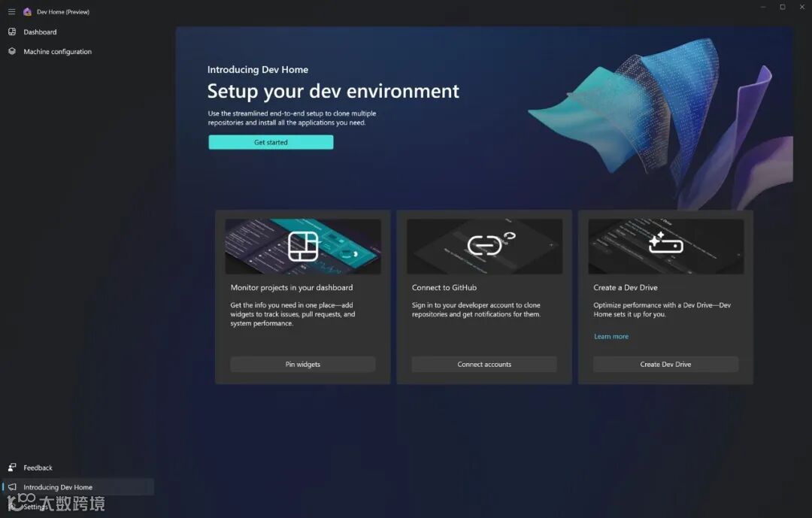Click the 'Connect to GitHub' heading
The height and width of the screenshot is (518, 812).
(x=444, y=287)
